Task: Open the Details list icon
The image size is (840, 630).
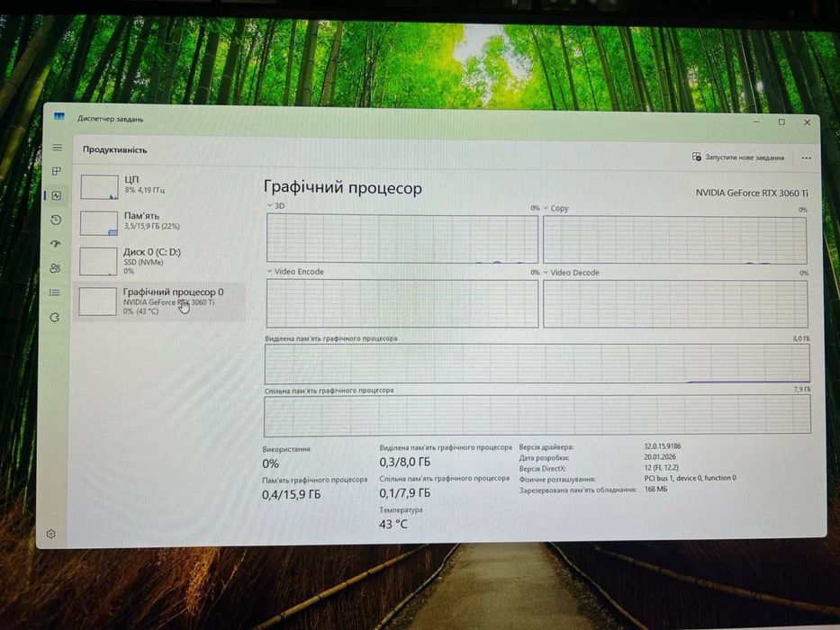Action: [55, 292]
